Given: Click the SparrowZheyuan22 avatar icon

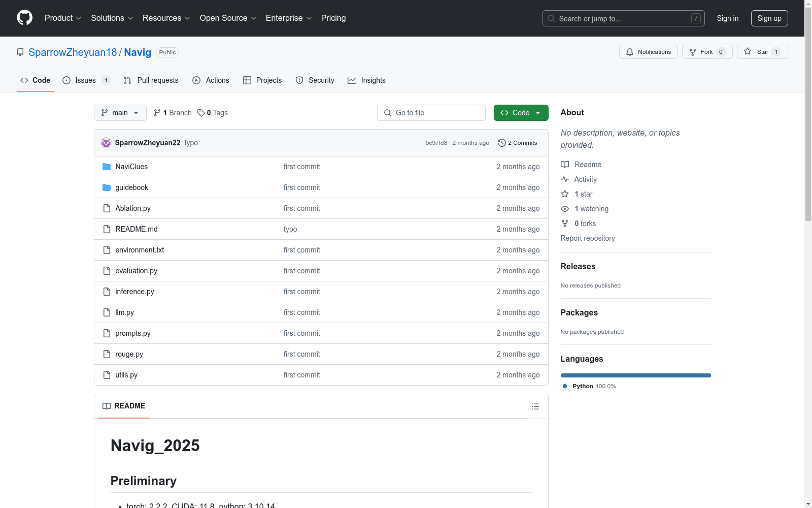Looking at the screenshot, I should (x=106, y=143).
